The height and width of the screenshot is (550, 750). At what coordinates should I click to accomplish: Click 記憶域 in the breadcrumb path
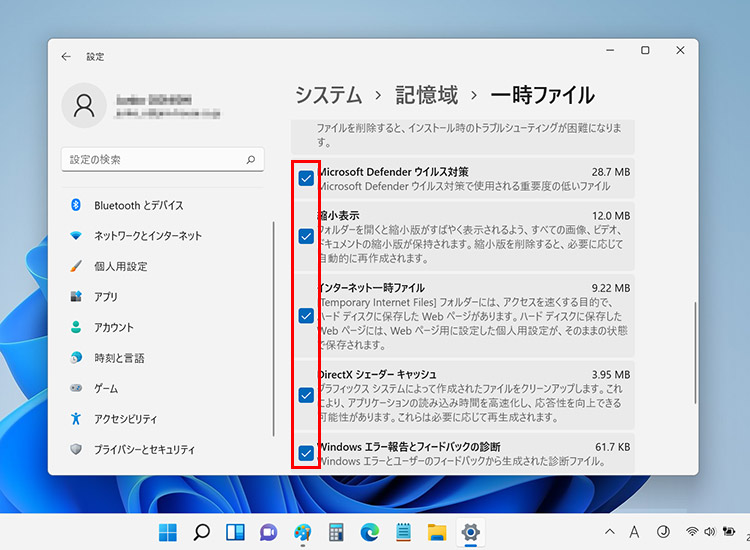pyautogui.click(x=426, y=95)
